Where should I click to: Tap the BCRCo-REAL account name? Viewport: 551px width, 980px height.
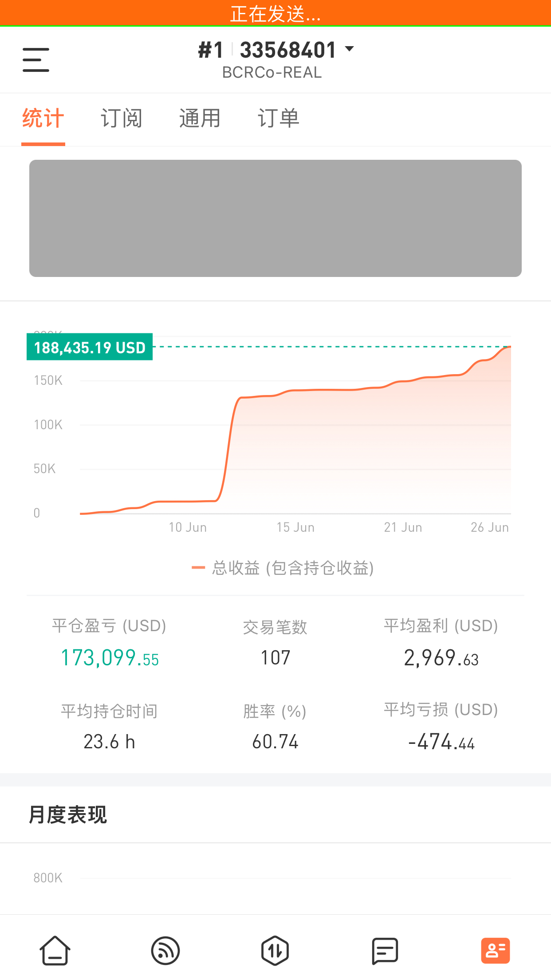click(272, 72)
